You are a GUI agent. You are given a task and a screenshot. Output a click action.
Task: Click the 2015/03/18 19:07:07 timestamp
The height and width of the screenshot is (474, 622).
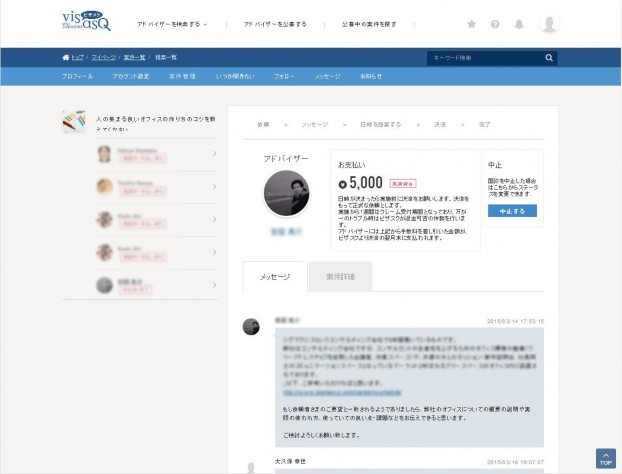[x=515, y=462]
